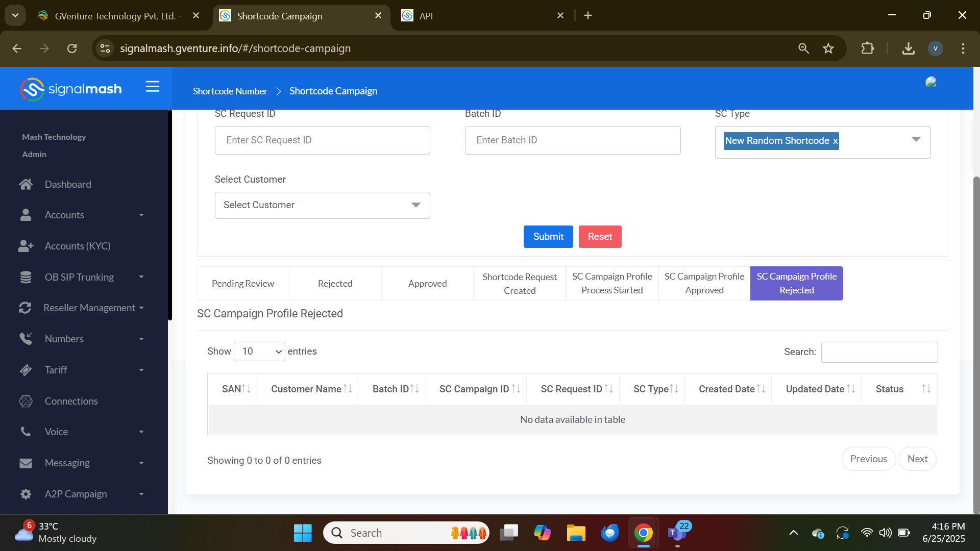Open Dashboard from the sidebar
This screenshot has width=980, height=551.
pyautogui.click(x=68, y=184)
